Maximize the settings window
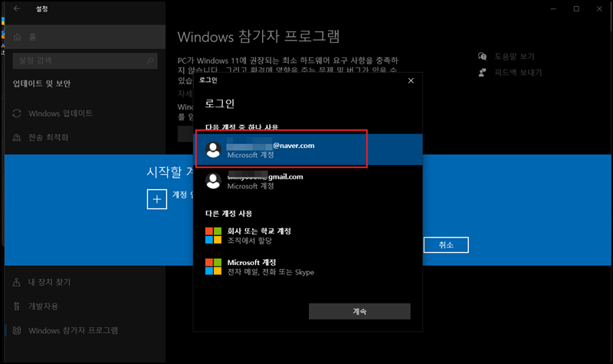 (x=576, y=8)
